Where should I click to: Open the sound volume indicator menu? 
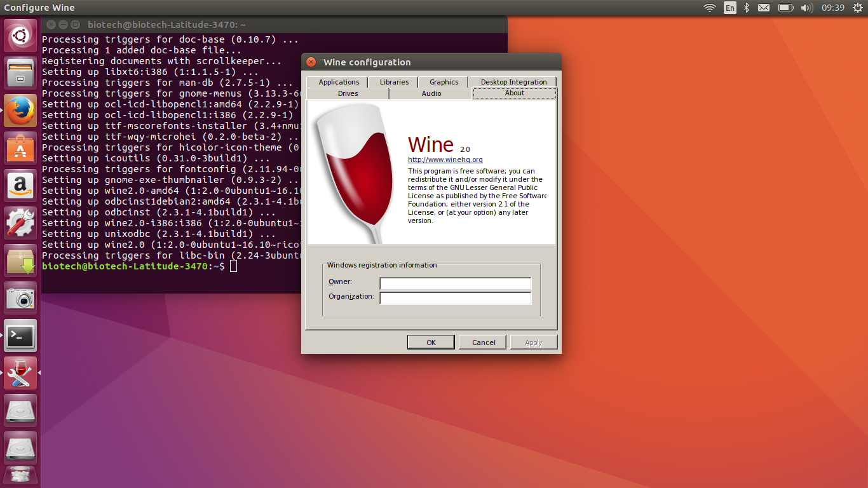807,8
